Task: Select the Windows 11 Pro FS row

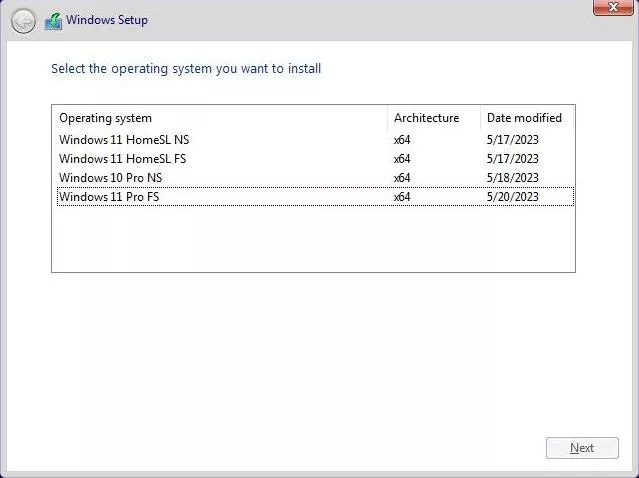Action: (x=315, y=196)
